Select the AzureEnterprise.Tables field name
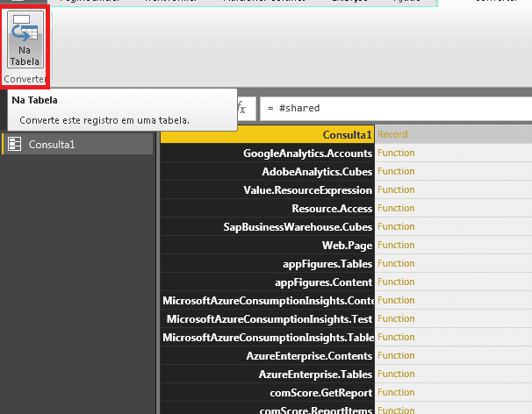The image size is (532, 414). coord(268,374)
